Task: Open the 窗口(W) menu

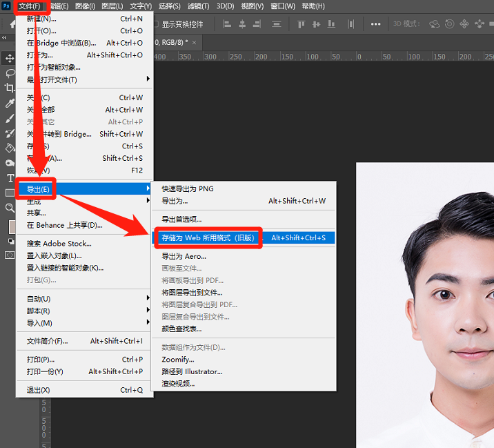Action: pyautogui.click(x=283, y=6)
